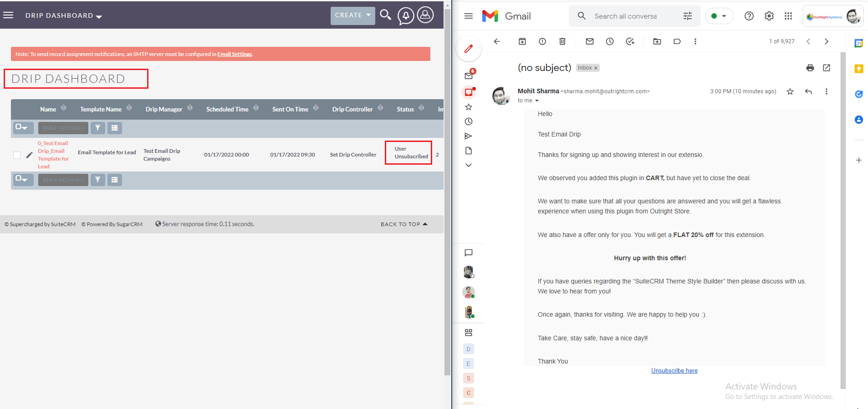Open Google Tasks side panel
This screenshot has height=409, width=868.
tap(859, 94)
